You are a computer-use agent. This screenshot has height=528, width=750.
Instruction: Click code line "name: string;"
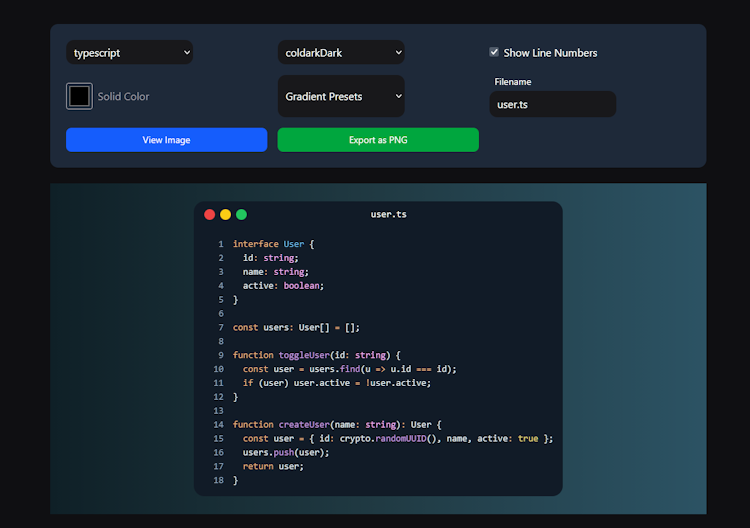pos(276,272)
